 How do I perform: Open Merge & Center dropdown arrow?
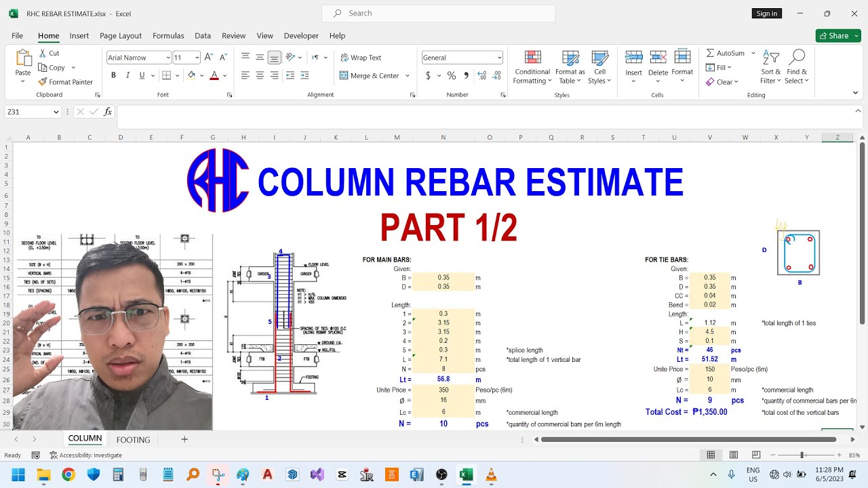coord(408,75)
